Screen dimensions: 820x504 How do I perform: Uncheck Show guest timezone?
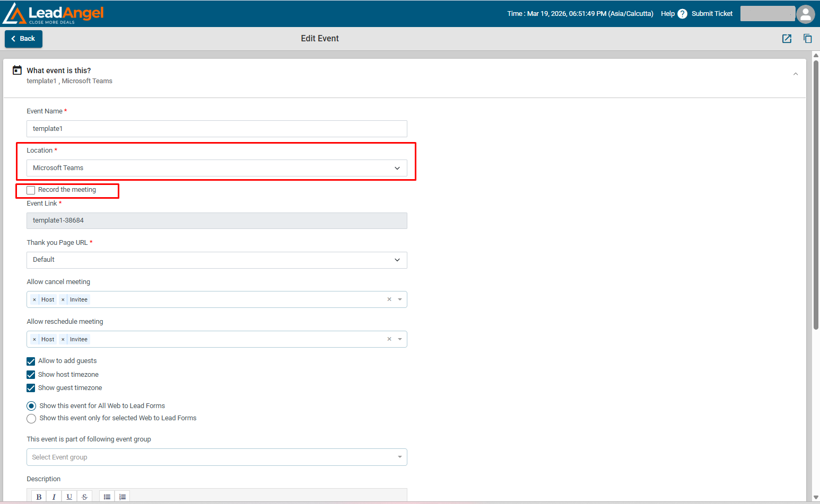point(31,388)
